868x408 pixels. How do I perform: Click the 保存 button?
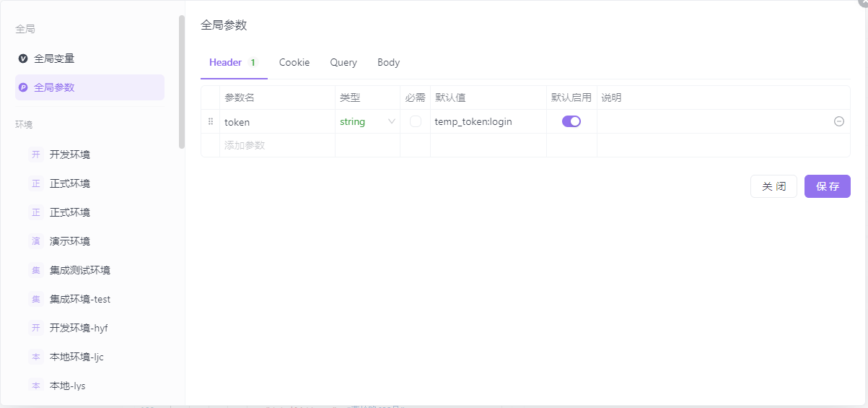[x=828, y=186]
